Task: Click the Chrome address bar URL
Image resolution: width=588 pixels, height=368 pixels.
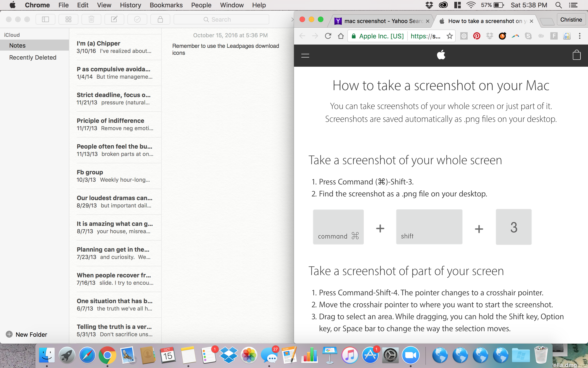Action: (x=425, y=36)
